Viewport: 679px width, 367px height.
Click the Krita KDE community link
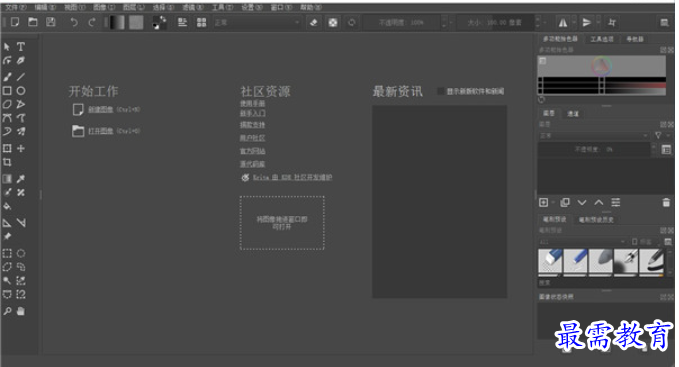click(x=292, y=177)
